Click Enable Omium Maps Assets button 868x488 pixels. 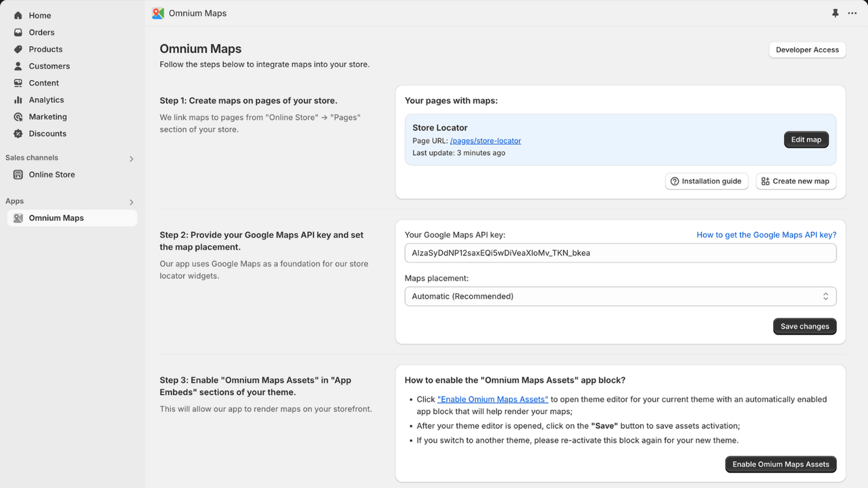tap(781, 464)
